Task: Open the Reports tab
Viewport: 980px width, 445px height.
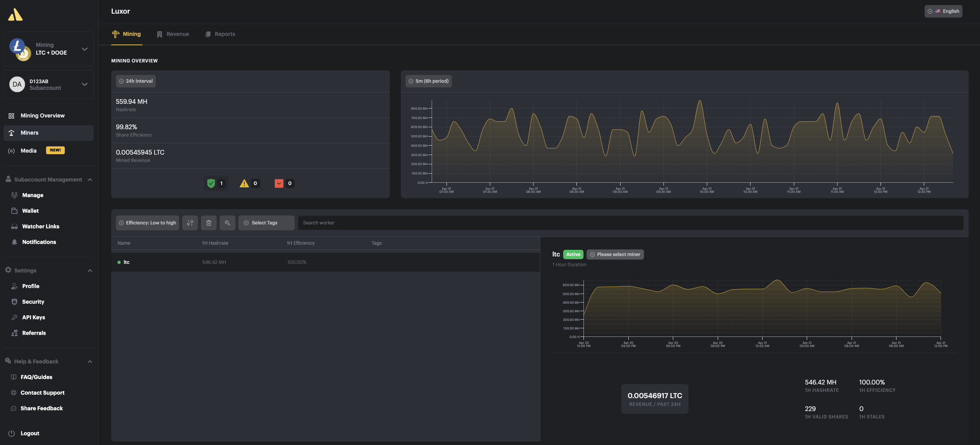Action: [224, 34]
